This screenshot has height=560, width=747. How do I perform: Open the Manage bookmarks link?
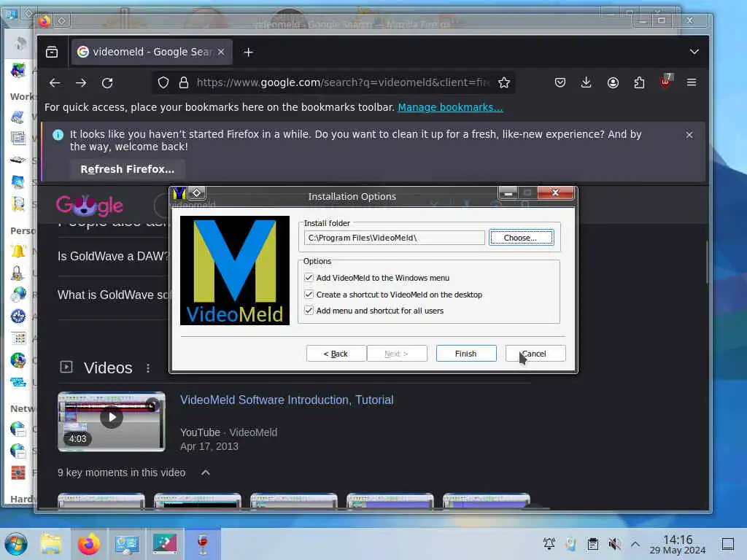(x=450, y=107)
